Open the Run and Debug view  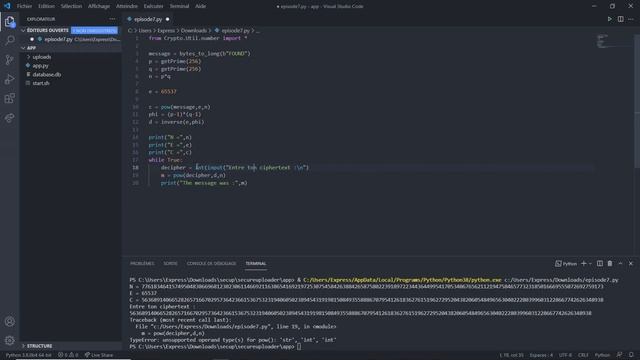pos(9,79)
